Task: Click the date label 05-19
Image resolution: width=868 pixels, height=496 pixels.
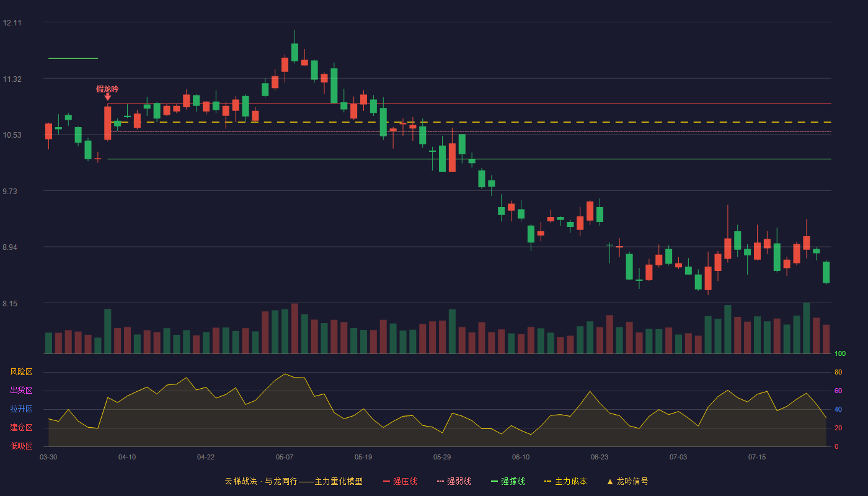Action: 363,457
